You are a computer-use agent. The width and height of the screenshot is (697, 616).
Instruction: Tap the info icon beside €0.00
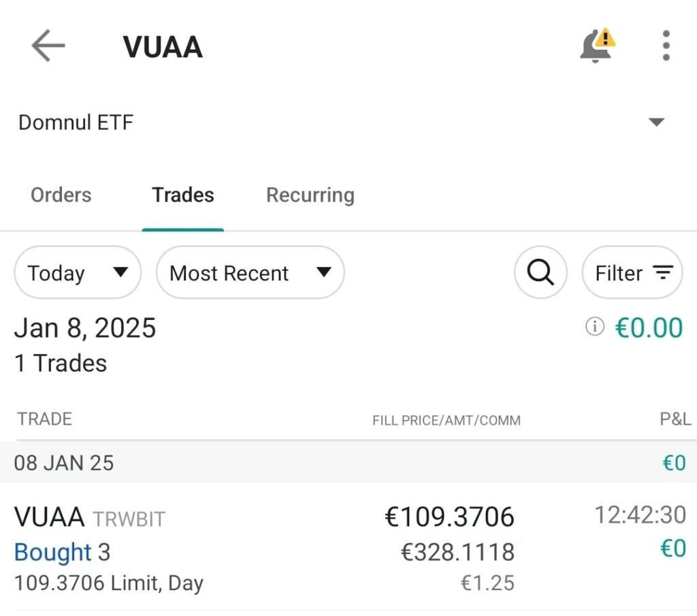click(594, 327)
